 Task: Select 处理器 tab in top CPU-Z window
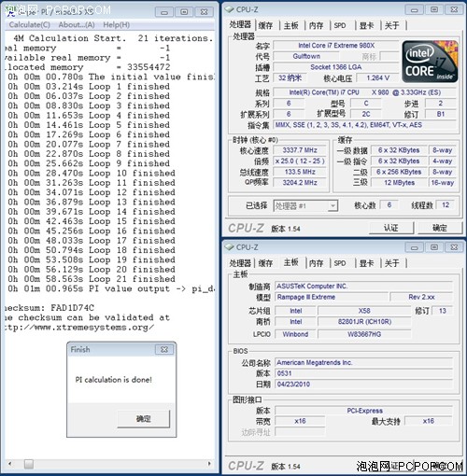240,25
